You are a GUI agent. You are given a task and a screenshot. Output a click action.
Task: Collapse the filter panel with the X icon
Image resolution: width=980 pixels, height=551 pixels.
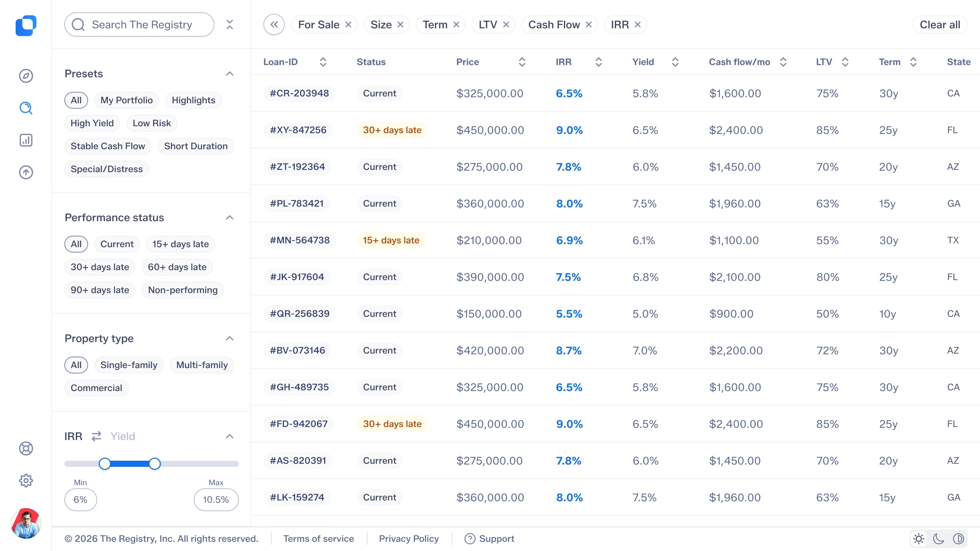(x=230, y=24)
